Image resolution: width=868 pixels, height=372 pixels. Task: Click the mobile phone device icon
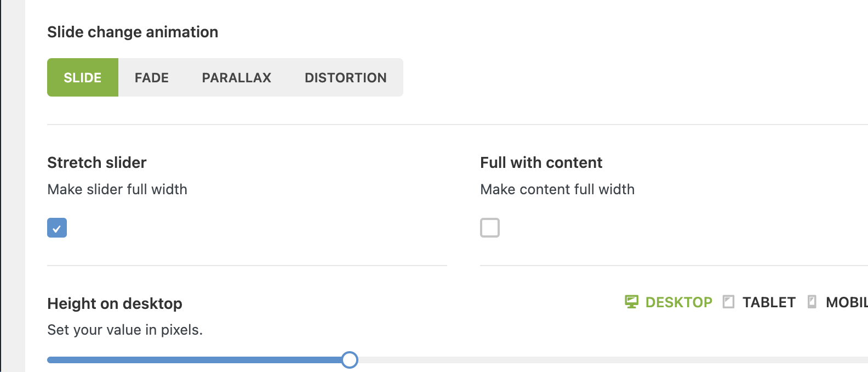[812, 302]
